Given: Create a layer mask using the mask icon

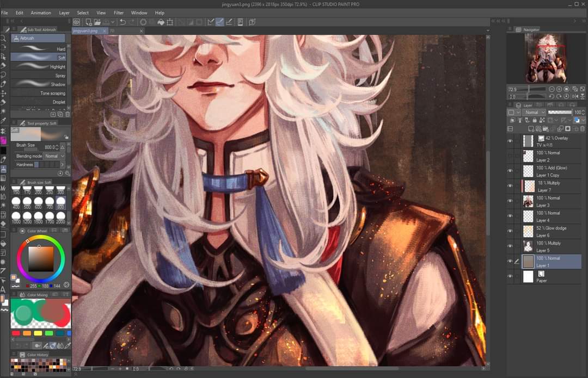Looking at the screenshot, I should click(568, 129).
